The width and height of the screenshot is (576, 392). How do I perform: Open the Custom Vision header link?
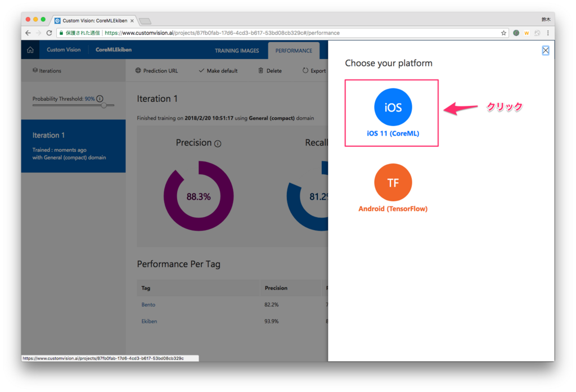[64, 49]
